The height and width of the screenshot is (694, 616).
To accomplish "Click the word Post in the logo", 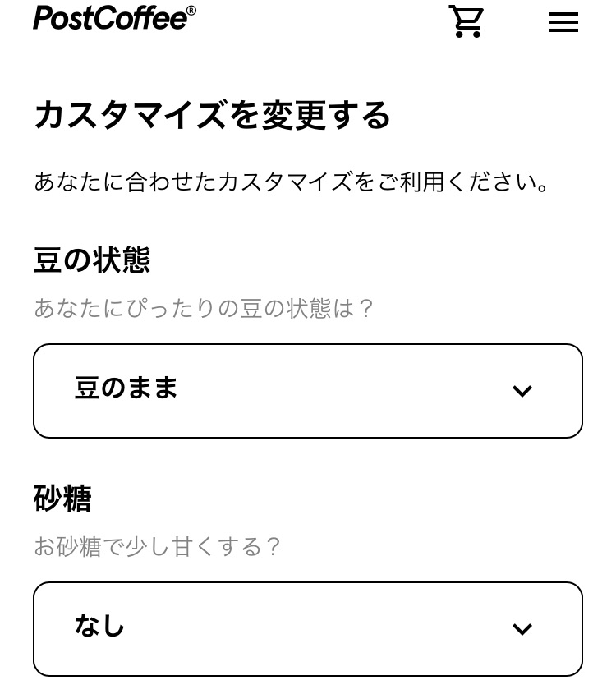I will (60, 18).
